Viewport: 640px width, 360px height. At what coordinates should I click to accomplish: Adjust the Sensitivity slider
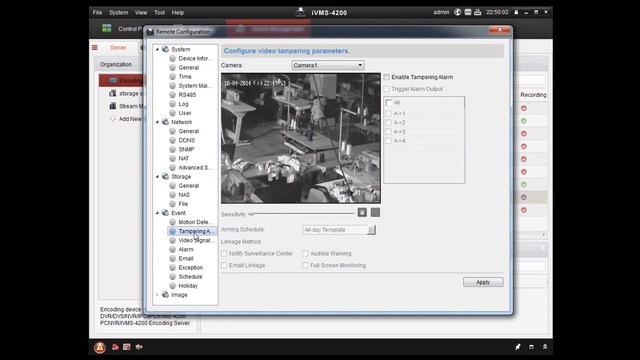[302, 213]
